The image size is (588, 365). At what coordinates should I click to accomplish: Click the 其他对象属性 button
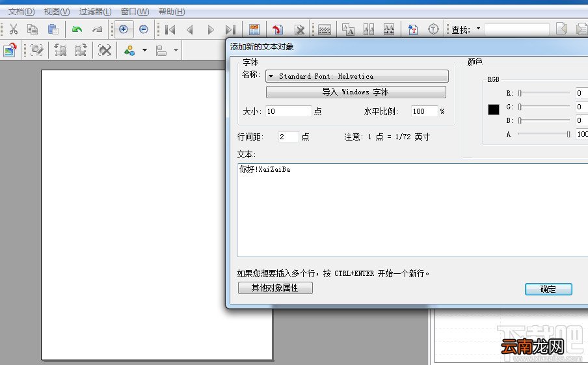tap(275, 288)
